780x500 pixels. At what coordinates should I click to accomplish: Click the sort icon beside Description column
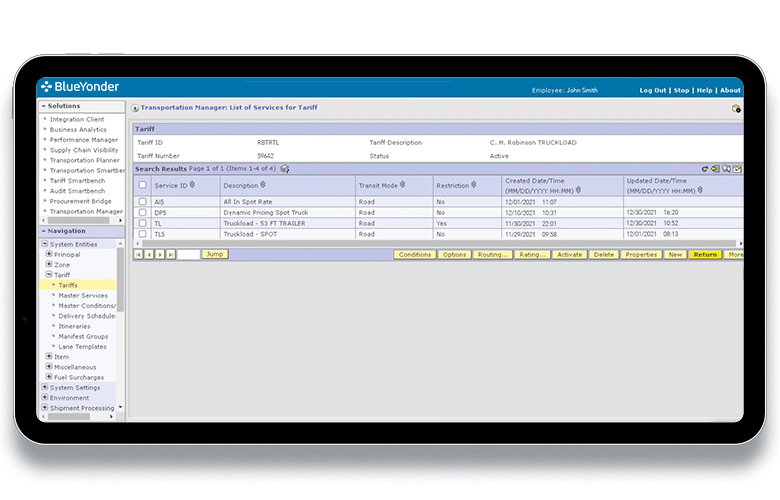click(263, 185)
